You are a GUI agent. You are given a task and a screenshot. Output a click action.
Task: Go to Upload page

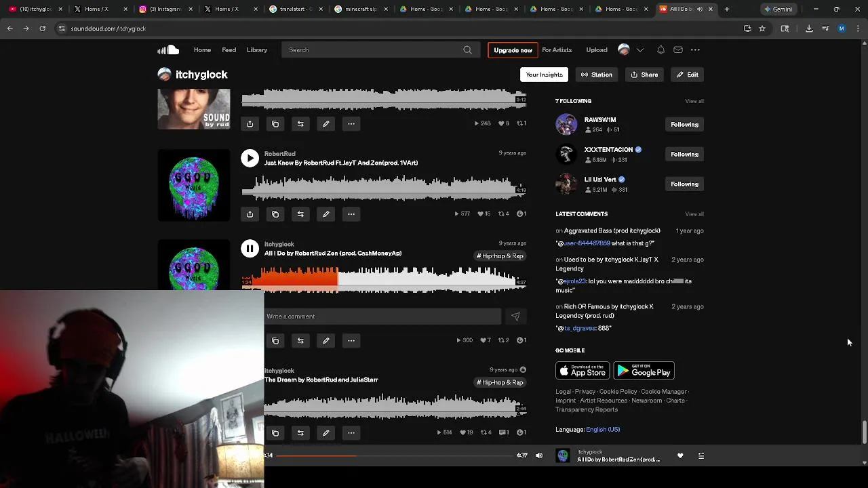[597, 50]
